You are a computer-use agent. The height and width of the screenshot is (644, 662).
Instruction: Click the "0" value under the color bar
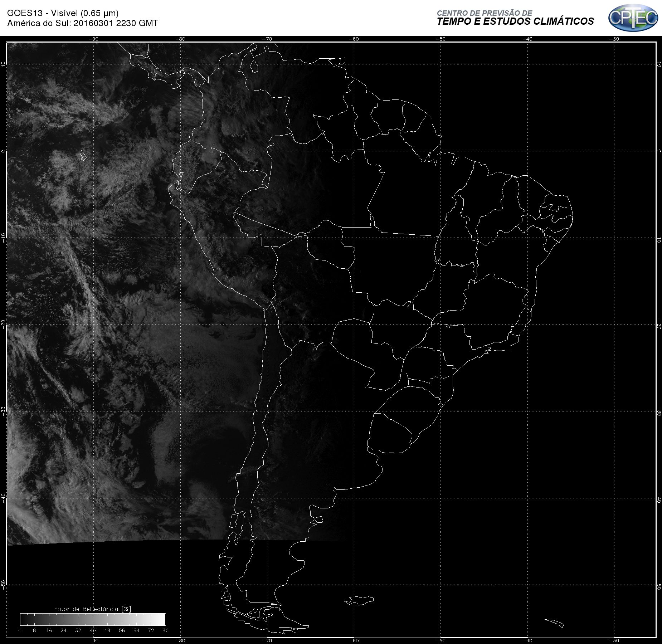pyautogui.click(x=20, y=630)
